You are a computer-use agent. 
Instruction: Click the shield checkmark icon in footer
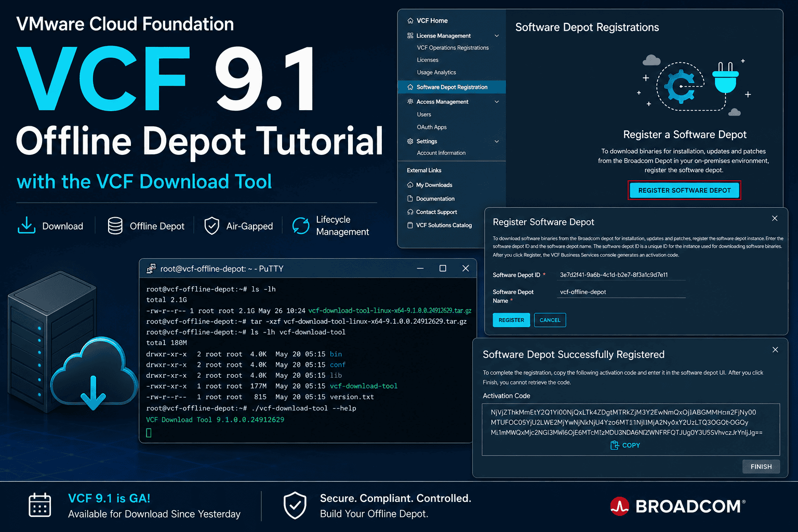point(295,506)
